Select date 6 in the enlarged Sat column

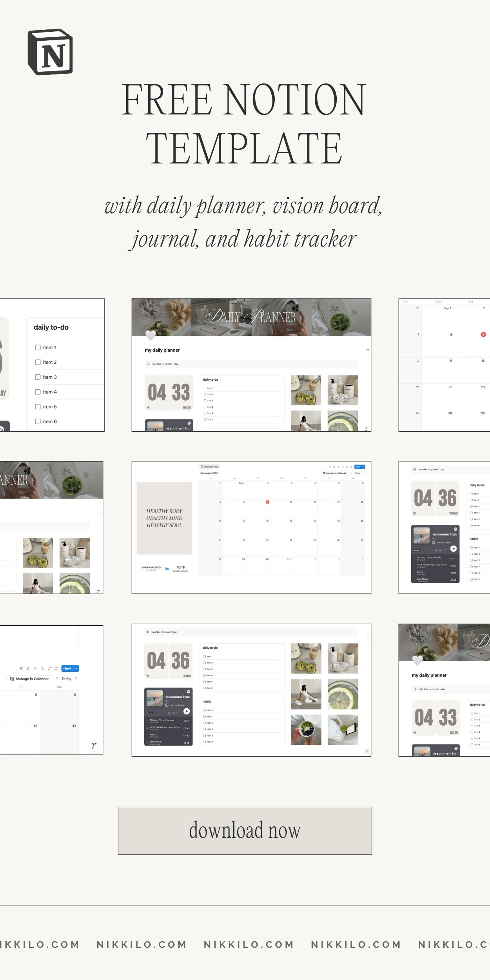(x=75, y=695)
